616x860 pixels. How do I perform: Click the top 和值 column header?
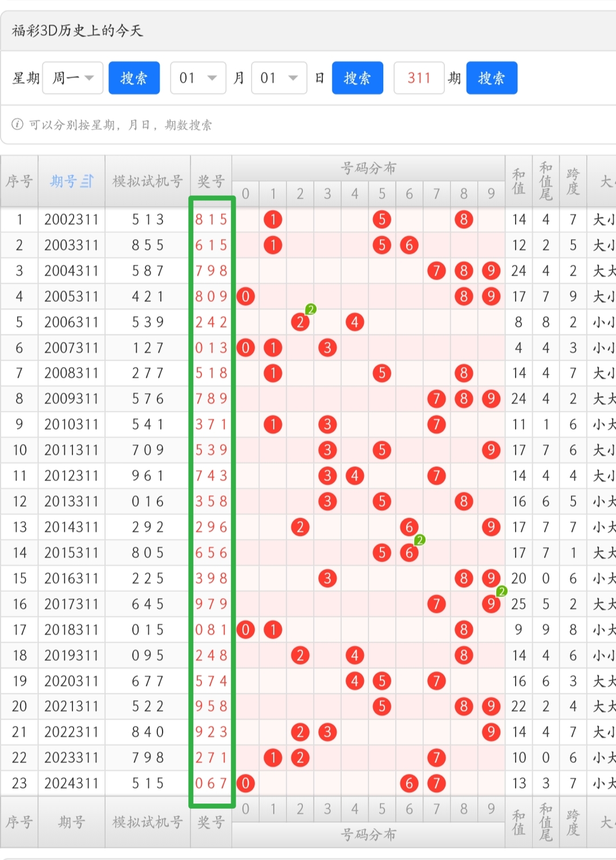(518, 181)
